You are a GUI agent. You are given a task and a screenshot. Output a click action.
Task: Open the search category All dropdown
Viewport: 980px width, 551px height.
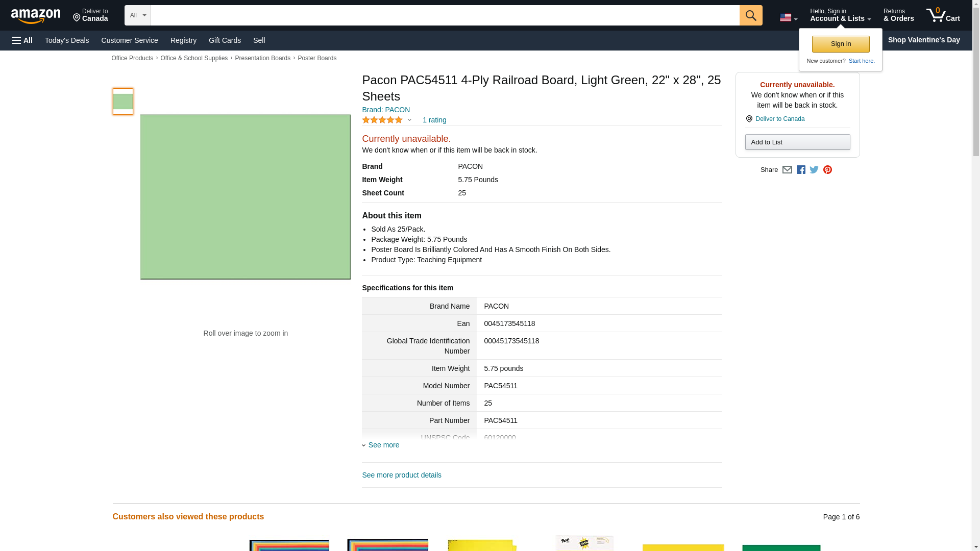[x=137, y=15]
